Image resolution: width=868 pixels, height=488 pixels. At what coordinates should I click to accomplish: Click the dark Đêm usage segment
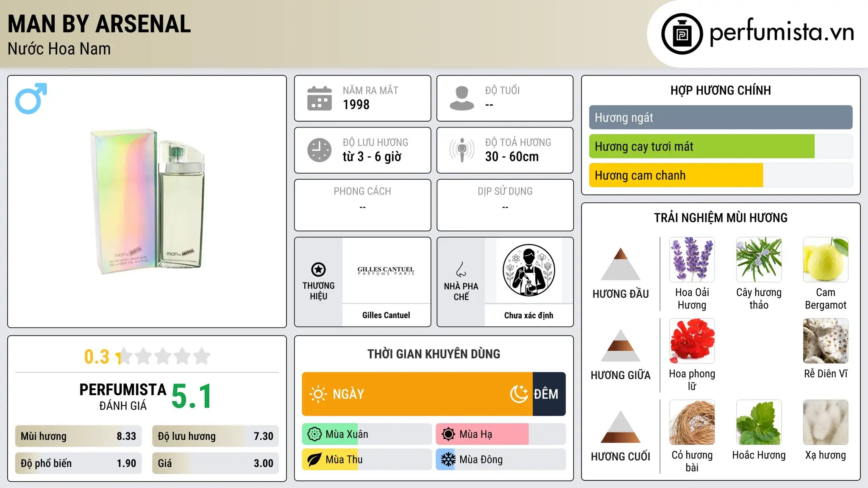(x=549, y=394)
